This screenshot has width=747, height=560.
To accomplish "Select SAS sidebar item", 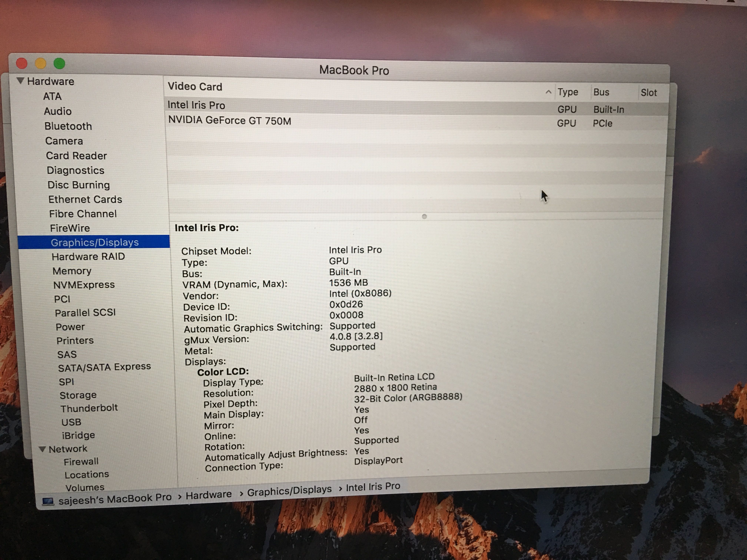I will (x=67, y=354).
